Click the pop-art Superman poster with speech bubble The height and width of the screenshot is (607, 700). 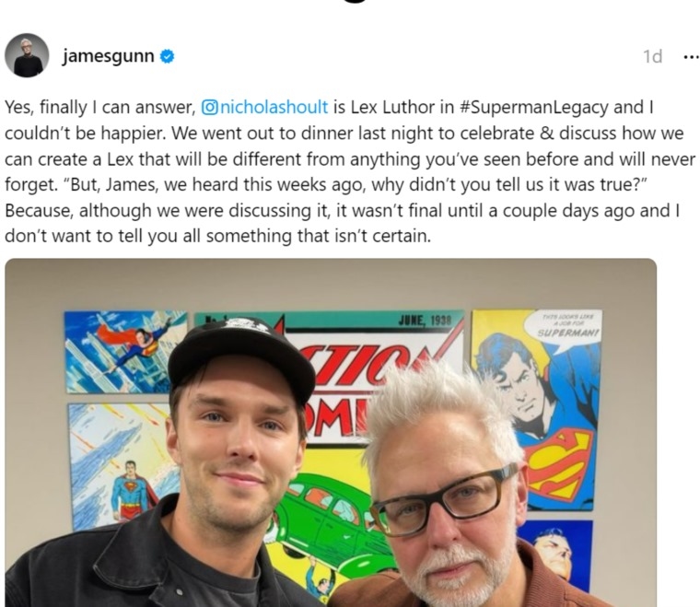(x=536, y=410)
